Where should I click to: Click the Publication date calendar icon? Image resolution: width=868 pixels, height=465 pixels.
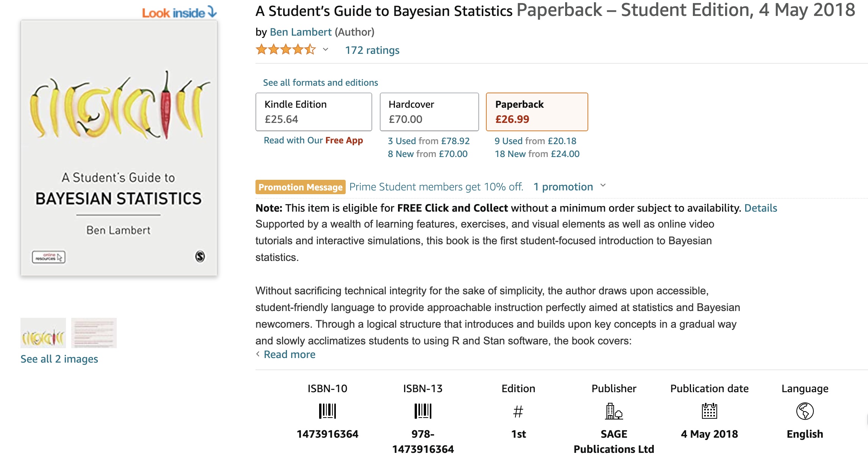[710, 411]
